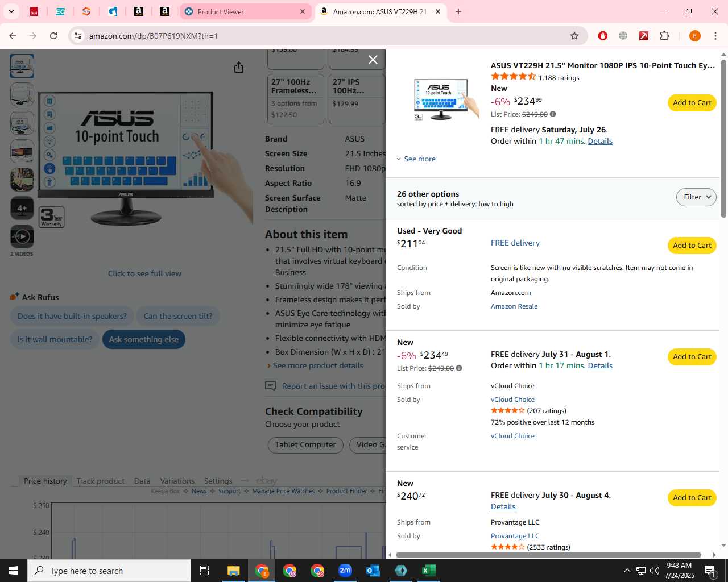Open a new browser tab

(458, 11)
